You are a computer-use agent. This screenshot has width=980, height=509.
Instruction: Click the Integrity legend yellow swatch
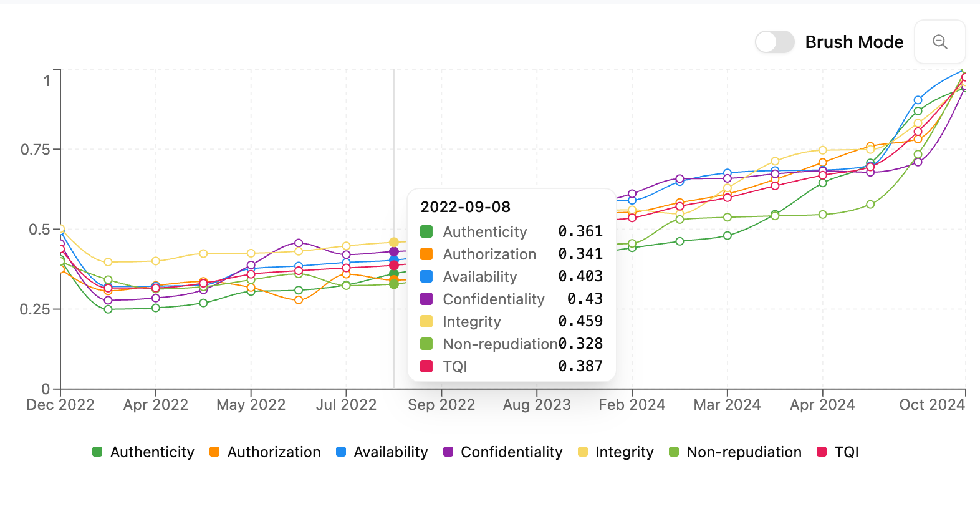coord(583,452)
